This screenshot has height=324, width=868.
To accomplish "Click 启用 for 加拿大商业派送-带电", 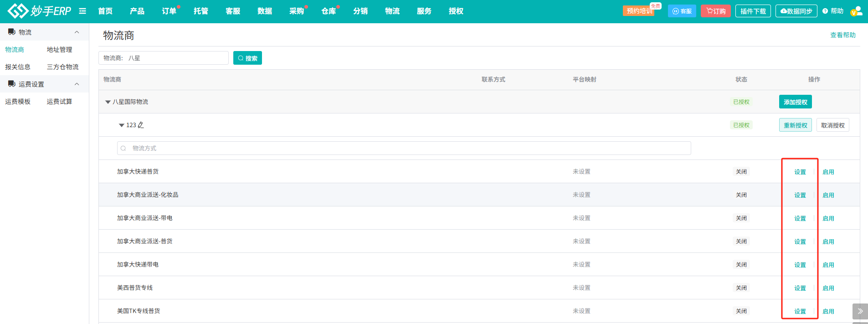I will tap(828, 218).
